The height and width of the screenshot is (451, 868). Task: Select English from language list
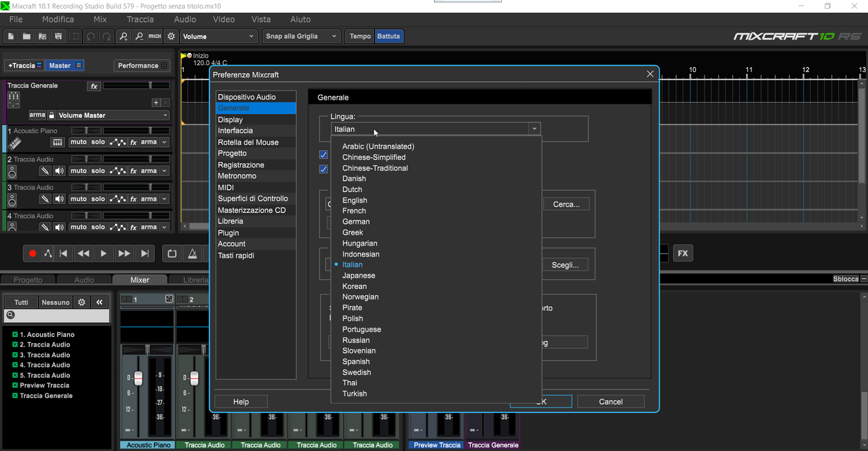(x=355, y=200)
